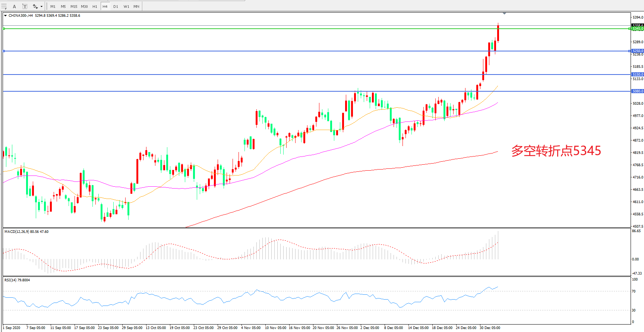The width and height of the screenshot is (644, 332).
Task: Select the Text Label 'T' tool
Action: point(25,6)
